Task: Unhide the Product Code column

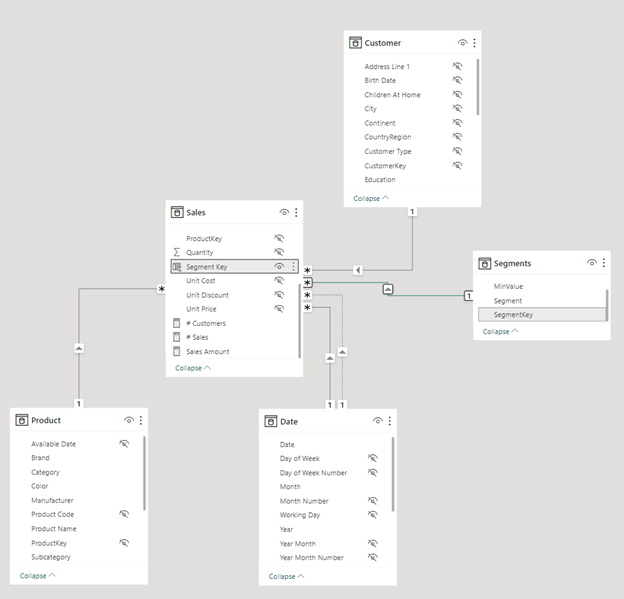Action: point(124,514)
